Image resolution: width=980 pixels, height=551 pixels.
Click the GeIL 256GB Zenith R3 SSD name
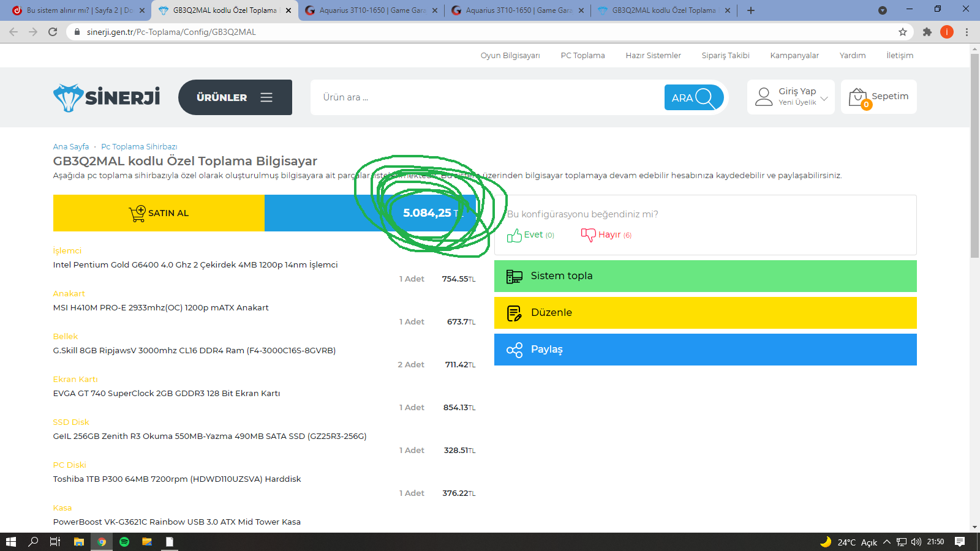(x=210, y=437)
